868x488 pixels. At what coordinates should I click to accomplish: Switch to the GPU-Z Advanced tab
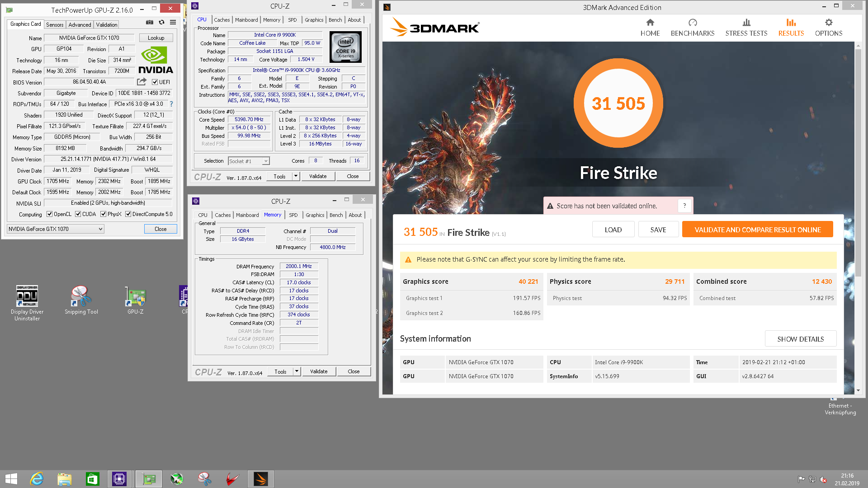[80, 25]
